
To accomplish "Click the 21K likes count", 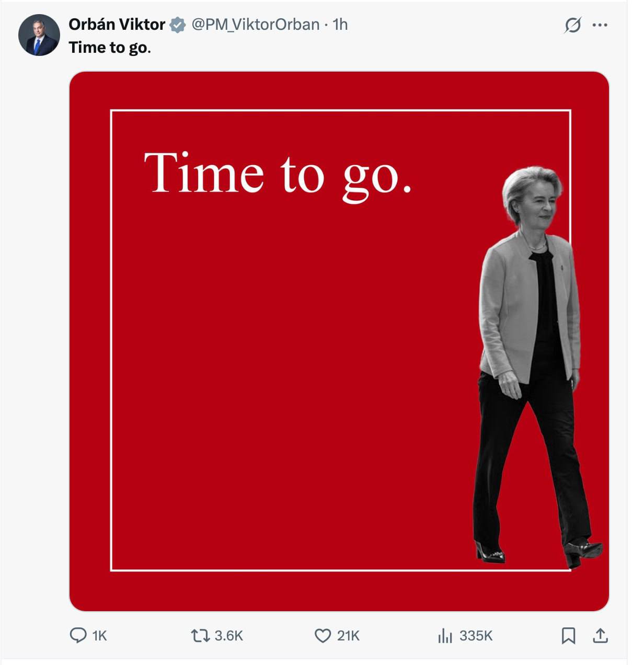I will [348, 636].
